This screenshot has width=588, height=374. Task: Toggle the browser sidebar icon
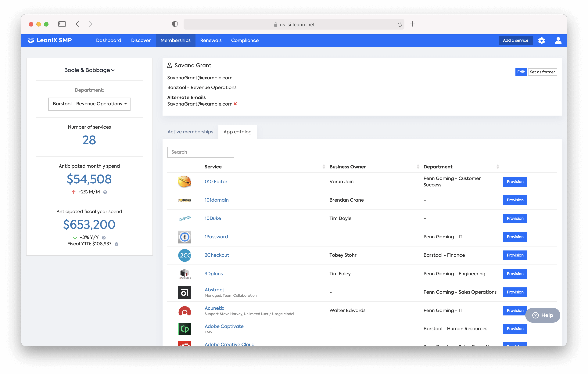62,24
